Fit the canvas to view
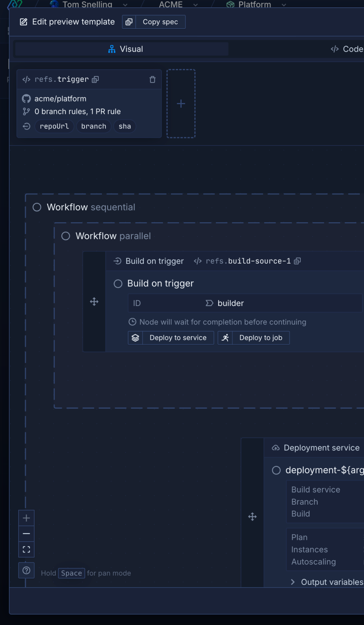 coord(26,549)
